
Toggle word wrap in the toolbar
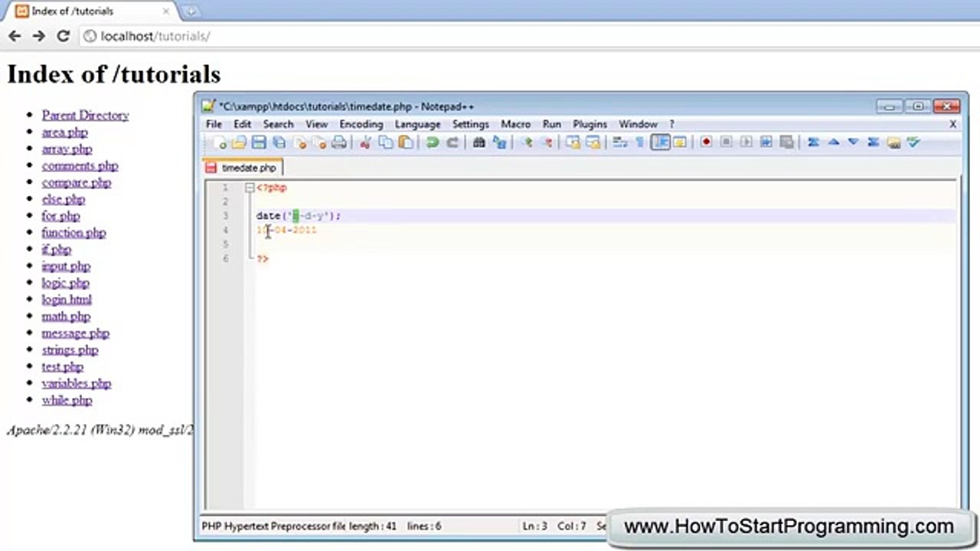point(619,142)
